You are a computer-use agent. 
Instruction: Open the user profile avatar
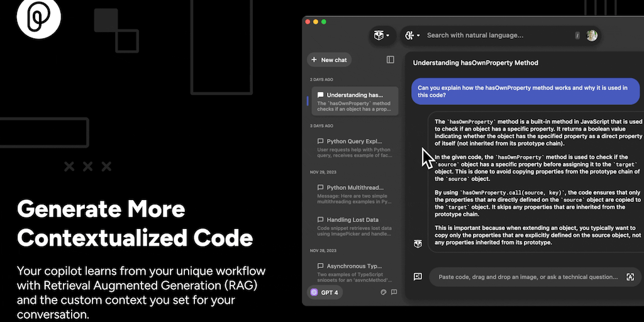(592, 36)
